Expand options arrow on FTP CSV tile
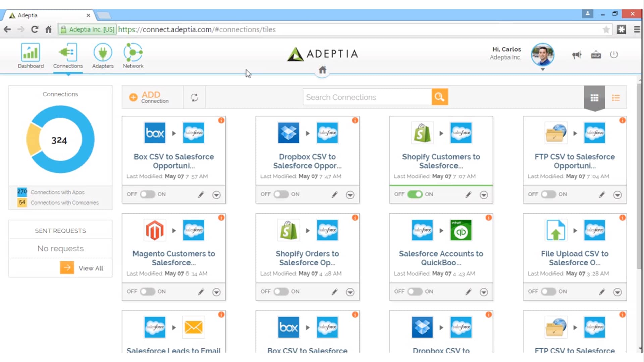Viewport: 644px width, 362px height. pos(618,195)
